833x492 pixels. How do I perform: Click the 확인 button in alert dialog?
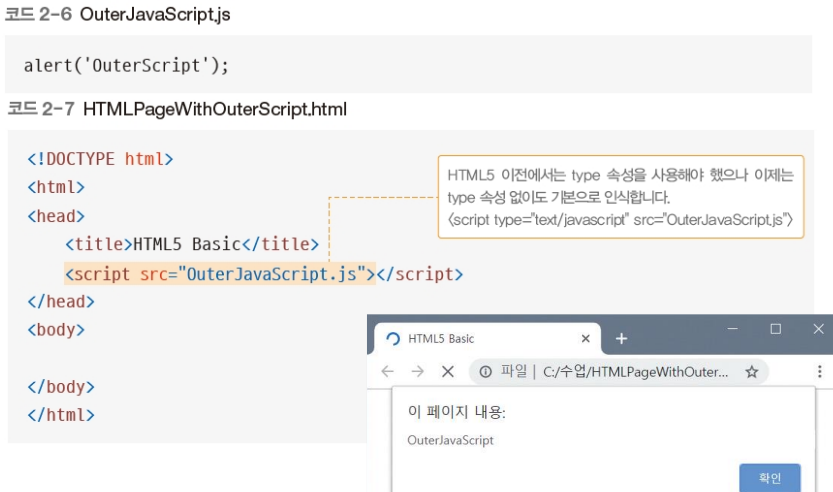(x=770, y=478)
